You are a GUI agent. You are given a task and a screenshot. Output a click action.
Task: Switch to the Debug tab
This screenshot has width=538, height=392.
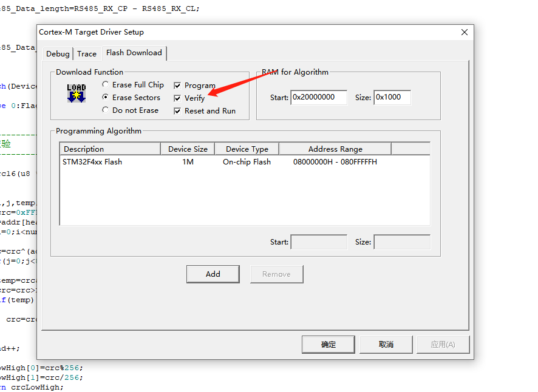[x=58, y=53]
